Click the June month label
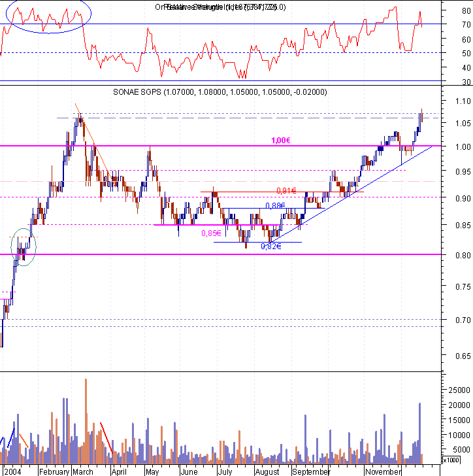Image resolution: width=473 pixels, height=476 pixels. coord(189,471)
